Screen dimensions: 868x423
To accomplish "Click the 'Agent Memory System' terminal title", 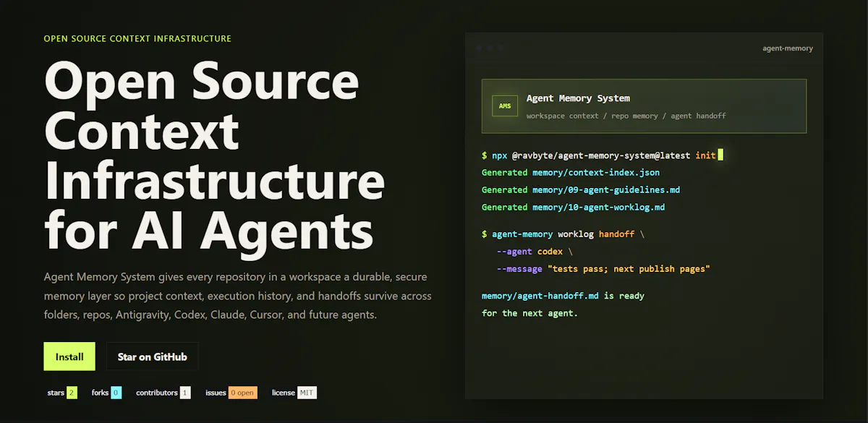I will [578, 98].
